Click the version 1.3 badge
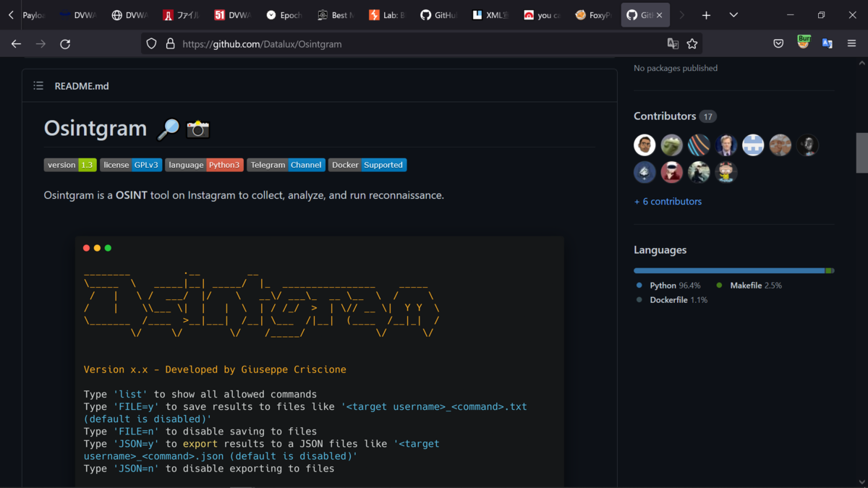Screen dimensions: 868x488 tap(70, 165)
